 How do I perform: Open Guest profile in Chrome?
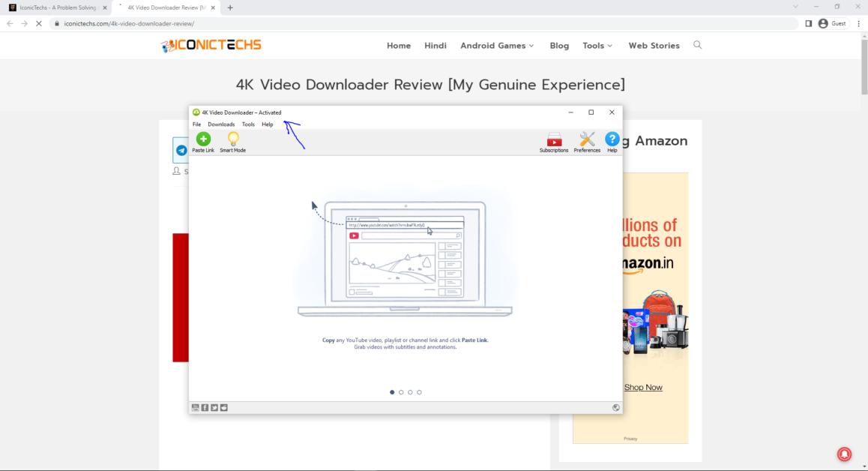coord(832,23)
